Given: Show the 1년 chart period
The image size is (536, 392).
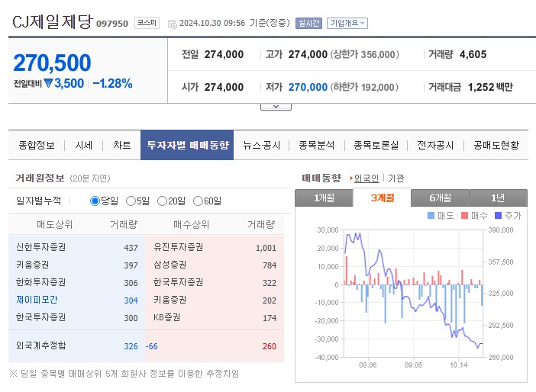Looking at the screenshot, I should coord(498,198).
